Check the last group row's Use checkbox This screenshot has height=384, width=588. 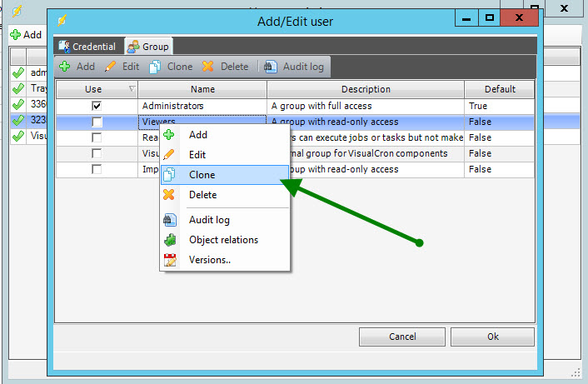click(97, 169)
